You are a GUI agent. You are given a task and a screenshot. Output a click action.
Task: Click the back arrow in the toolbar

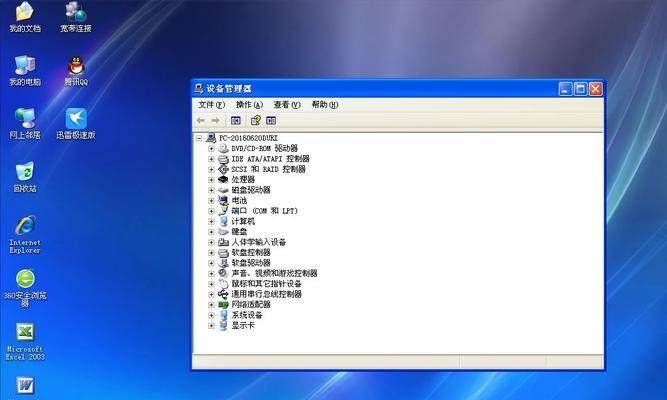pyautogui.click(x=201, y=120)
